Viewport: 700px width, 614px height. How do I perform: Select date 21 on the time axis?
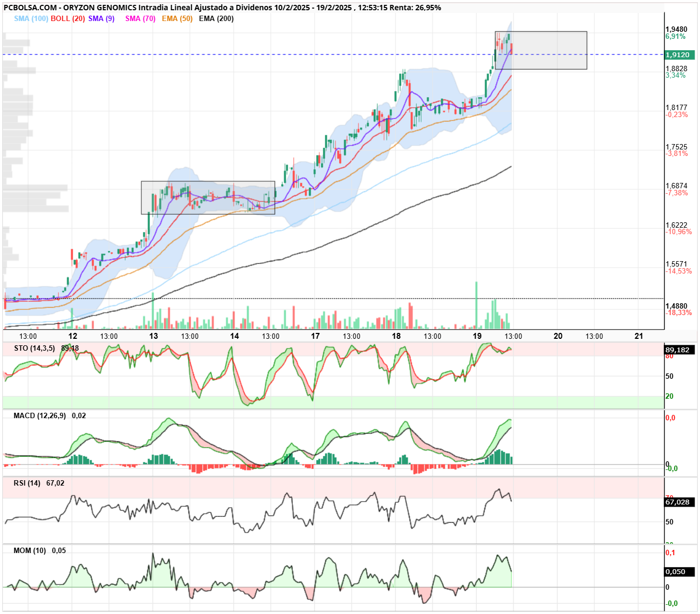639,336
